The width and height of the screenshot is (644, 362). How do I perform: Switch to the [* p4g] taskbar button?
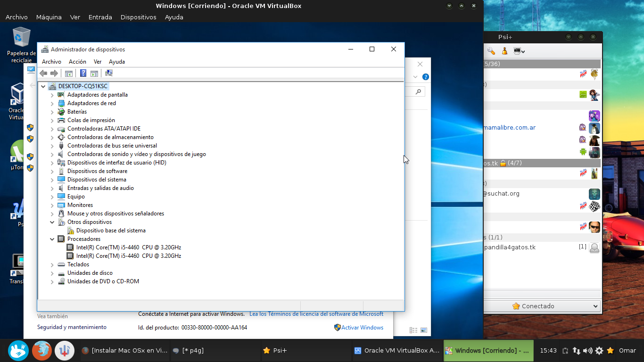tap(215, 350)
